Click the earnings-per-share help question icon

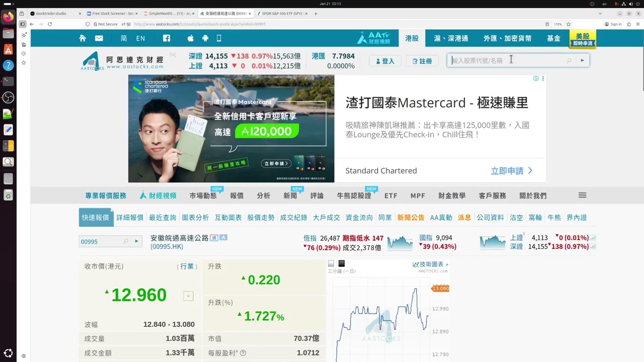click(x=243, y=353)
